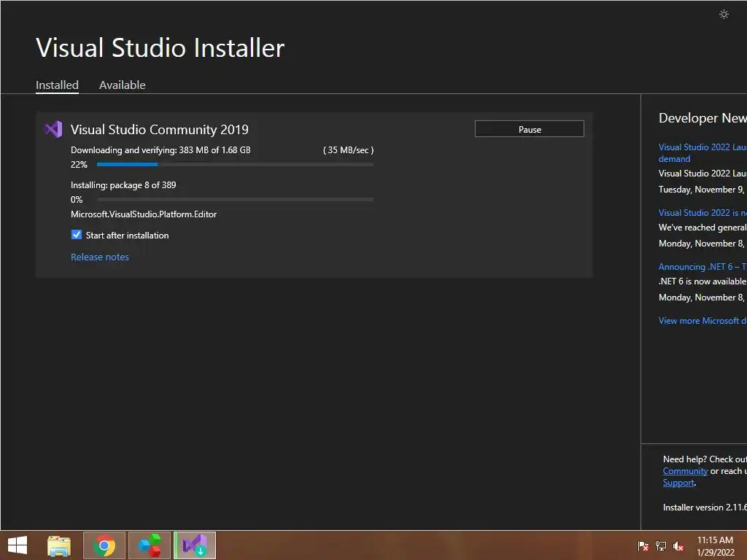Open File Explorer from the taskbar
747x560 pixels.
pyautogui.click(x=59, y=545)
